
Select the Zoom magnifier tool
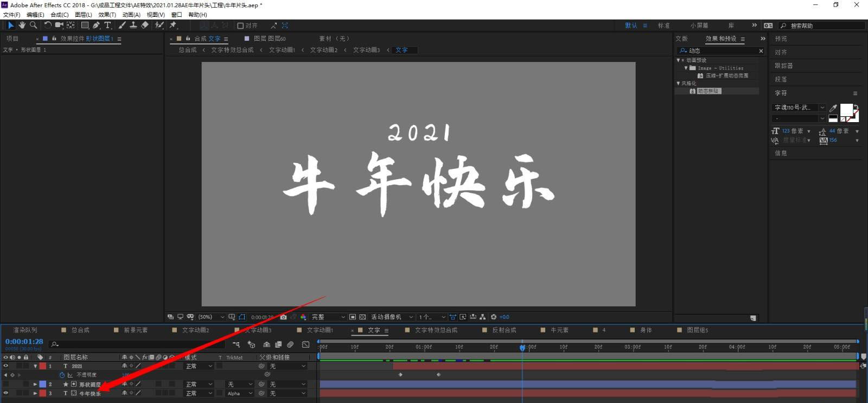pos(34,25)
